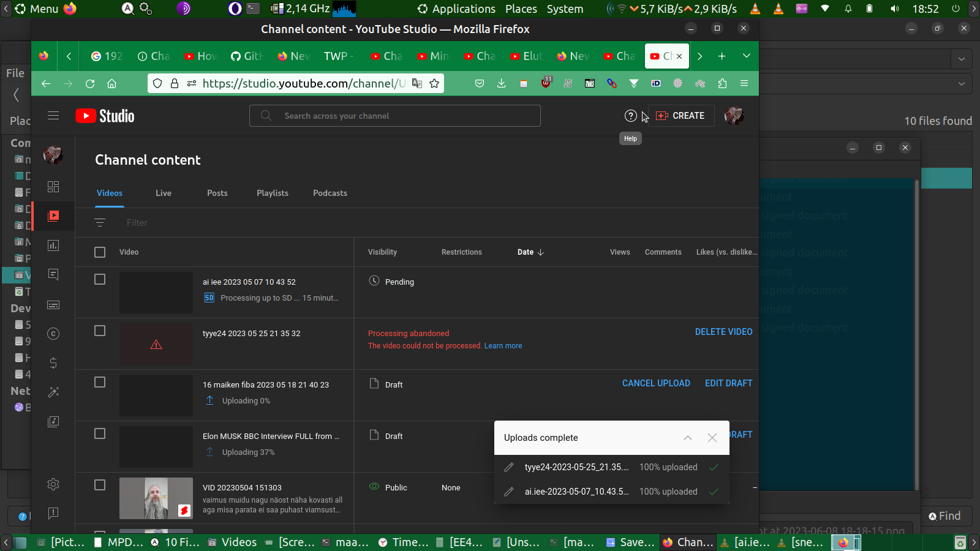Screen dimensions: 980x551
Task: Switch to the Live tab
Action: [164, 193]
